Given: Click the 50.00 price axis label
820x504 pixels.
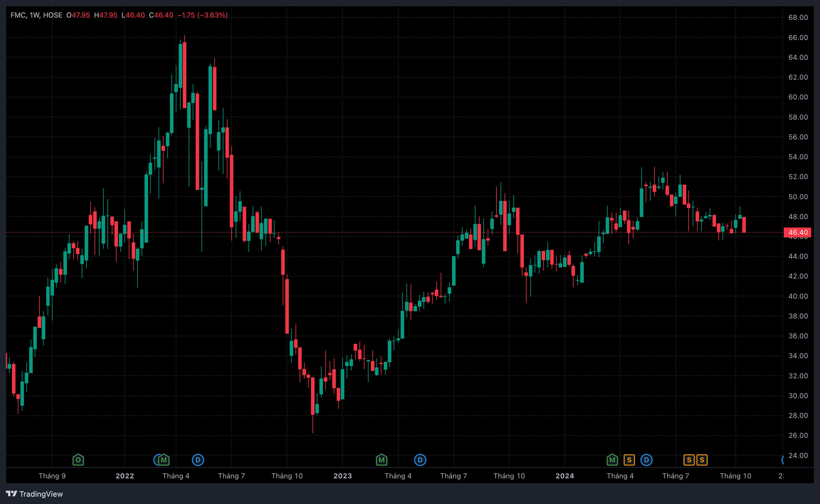Looking at the screenshot, I should click(x=798, y=197).
